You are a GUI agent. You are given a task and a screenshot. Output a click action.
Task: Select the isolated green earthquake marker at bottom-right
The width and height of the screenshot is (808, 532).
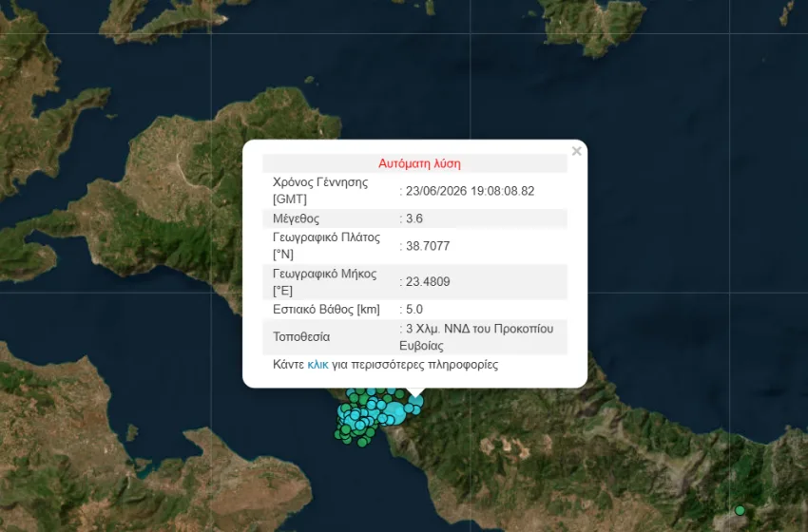tap(740, 510)
